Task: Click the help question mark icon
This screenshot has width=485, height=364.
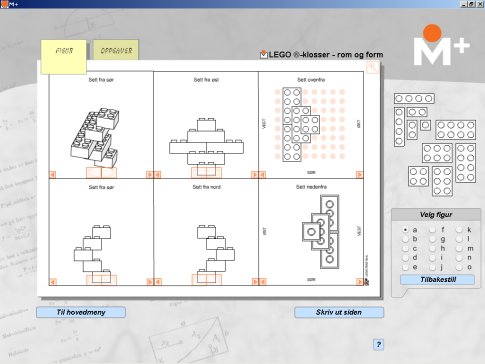Action: tap(378, 344)
